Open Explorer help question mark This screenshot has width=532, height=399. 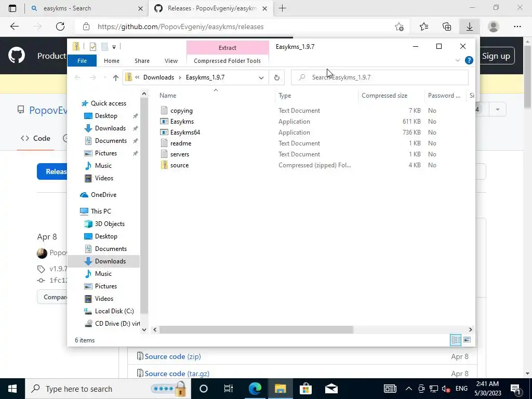469,60
